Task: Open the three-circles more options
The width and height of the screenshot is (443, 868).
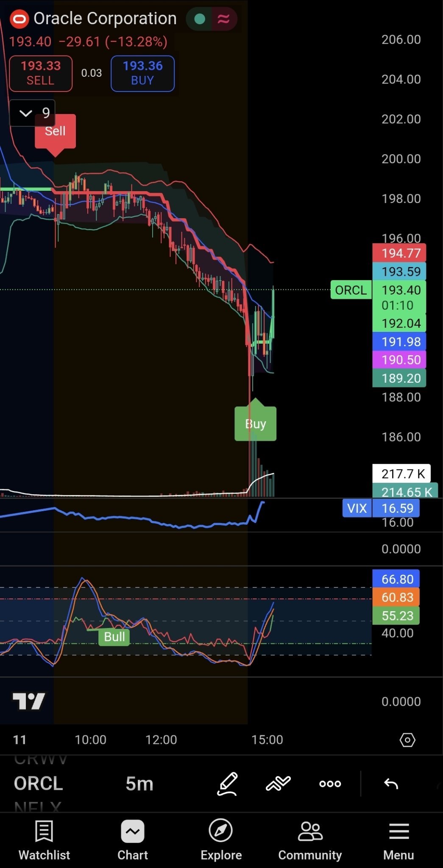Action: 330,784
